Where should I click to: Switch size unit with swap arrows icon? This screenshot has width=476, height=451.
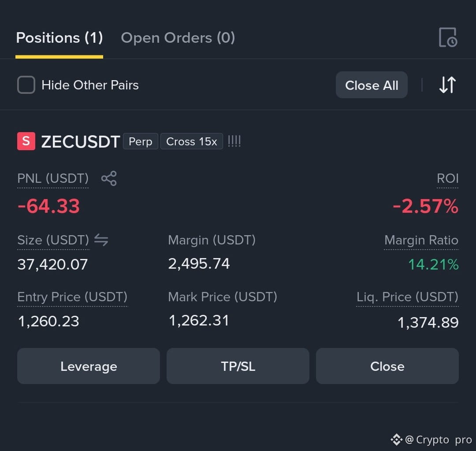[x=101, y=240]
